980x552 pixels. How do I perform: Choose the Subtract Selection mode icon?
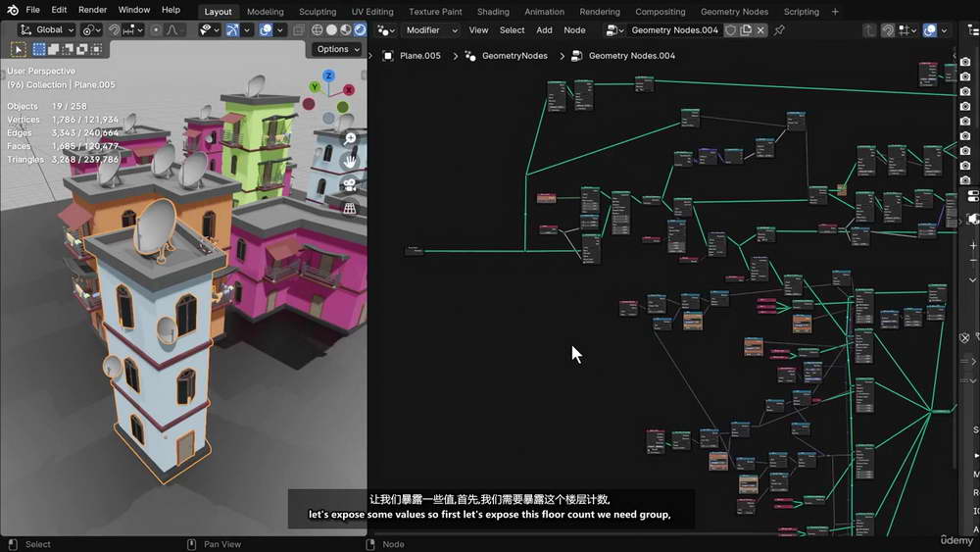click(x=68, y=49)
